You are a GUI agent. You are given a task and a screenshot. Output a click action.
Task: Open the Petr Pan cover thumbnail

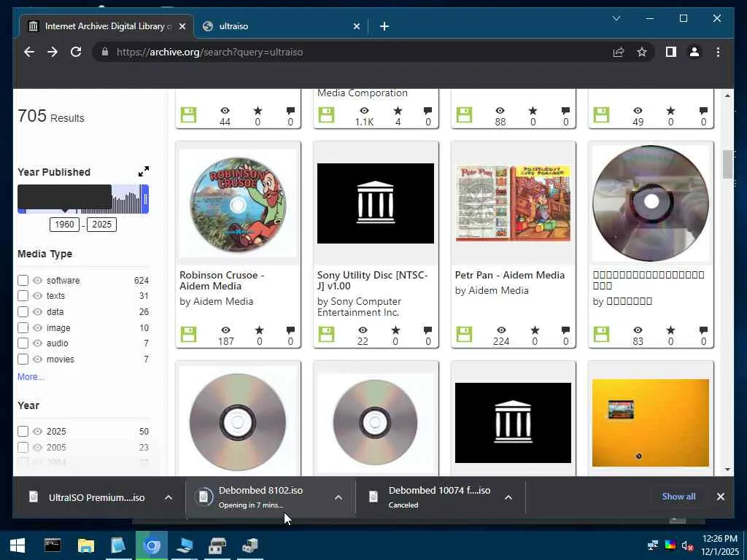(x=513, y=203)
